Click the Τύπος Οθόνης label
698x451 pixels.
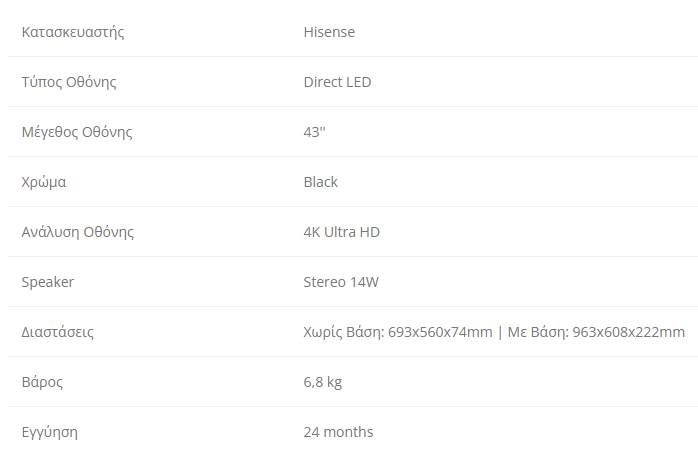click(x=69, y=82)
